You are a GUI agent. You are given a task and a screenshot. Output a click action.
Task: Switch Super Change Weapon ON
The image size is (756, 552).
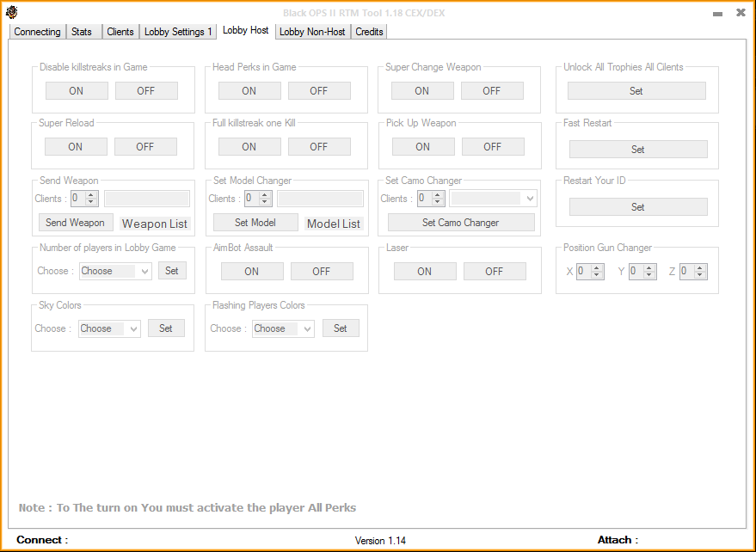click(x=422, y=90)
